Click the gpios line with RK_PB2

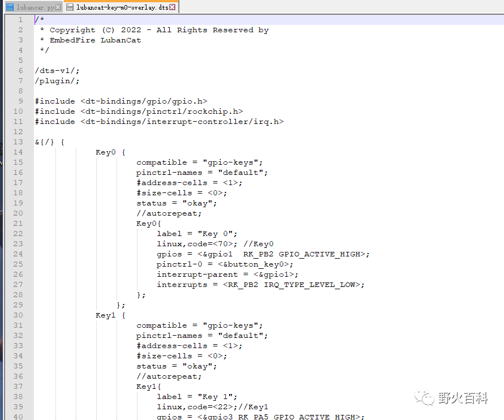coord(263,254)
